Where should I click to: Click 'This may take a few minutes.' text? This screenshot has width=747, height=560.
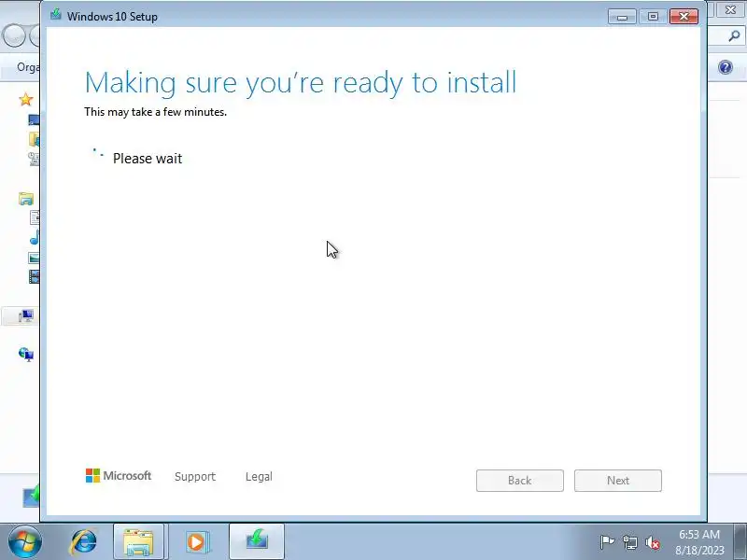pos(155,112)
